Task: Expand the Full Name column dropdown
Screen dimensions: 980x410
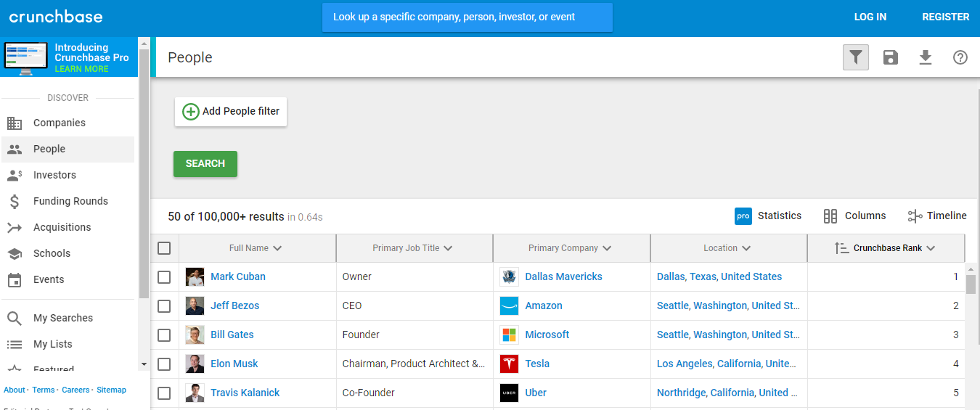Action: (x=277, y=248)
